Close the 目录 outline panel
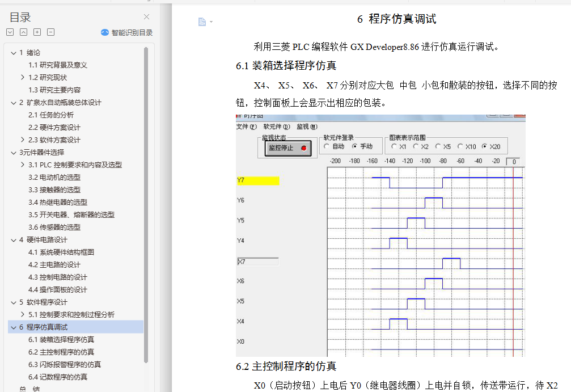 tap(146, 17)
